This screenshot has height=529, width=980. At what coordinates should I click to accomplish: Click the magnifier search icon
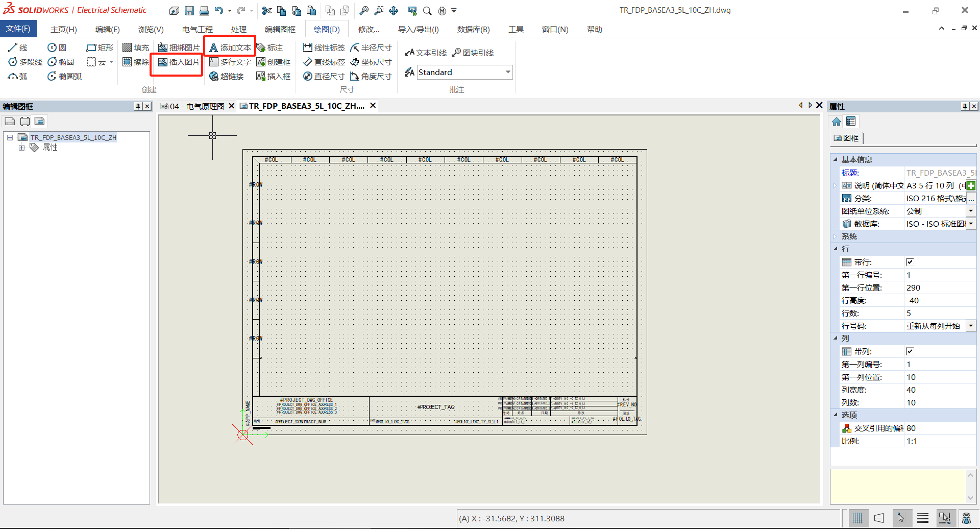click(x=427, y=11)
